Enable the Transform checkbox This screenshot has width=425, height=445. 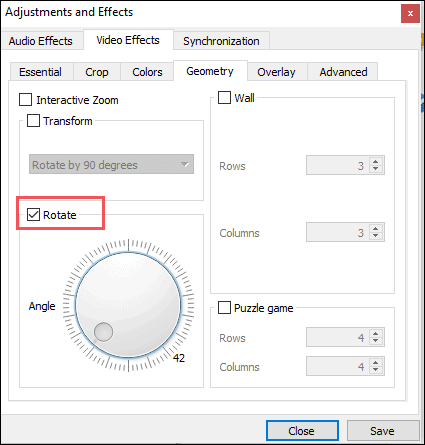point(33,120)
